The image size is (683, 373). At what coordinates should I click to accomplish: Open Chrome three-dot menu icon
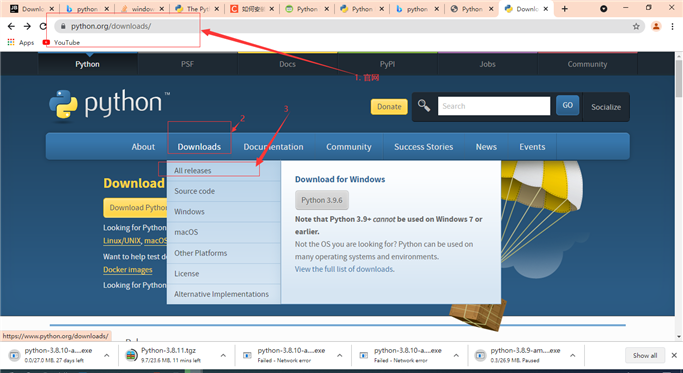(x=673, y=26)
